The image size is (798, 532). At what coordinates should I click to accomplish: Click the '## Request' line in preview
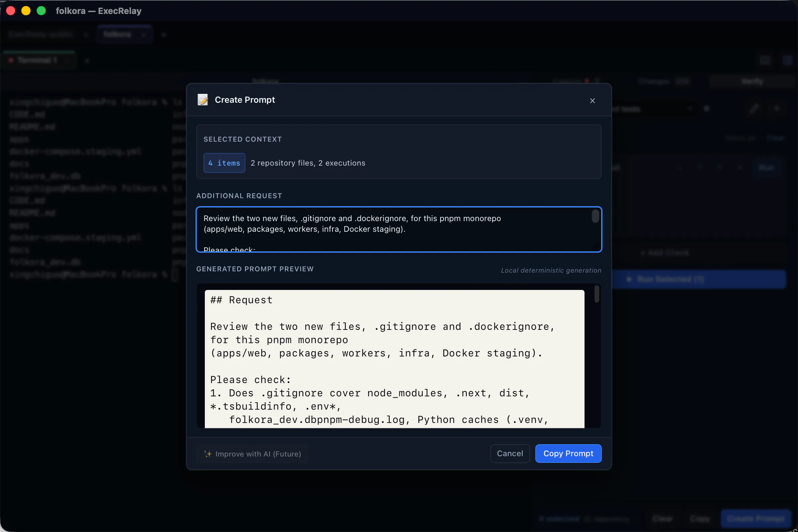pyautogui.click(x=241, y=300)
